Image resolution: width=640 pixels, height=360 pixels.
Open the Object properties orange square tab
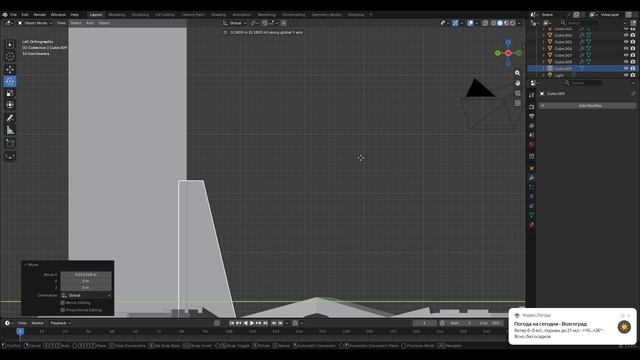click(531, 168)
